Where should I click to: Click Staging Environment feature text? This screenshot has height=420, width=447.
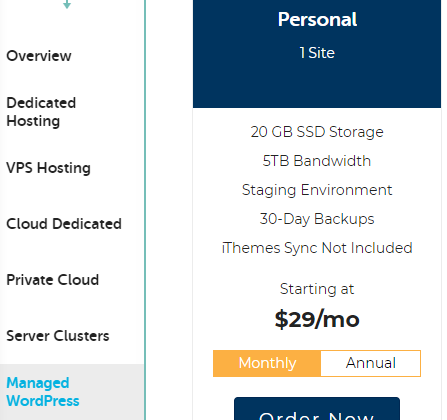click(317, 190)
